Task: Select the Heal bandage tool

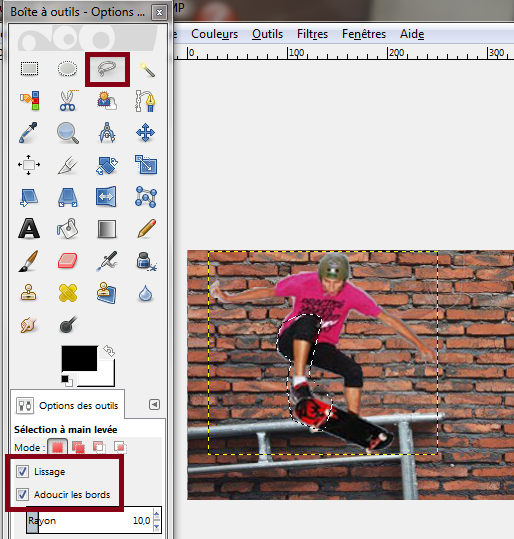Action: 68,293
